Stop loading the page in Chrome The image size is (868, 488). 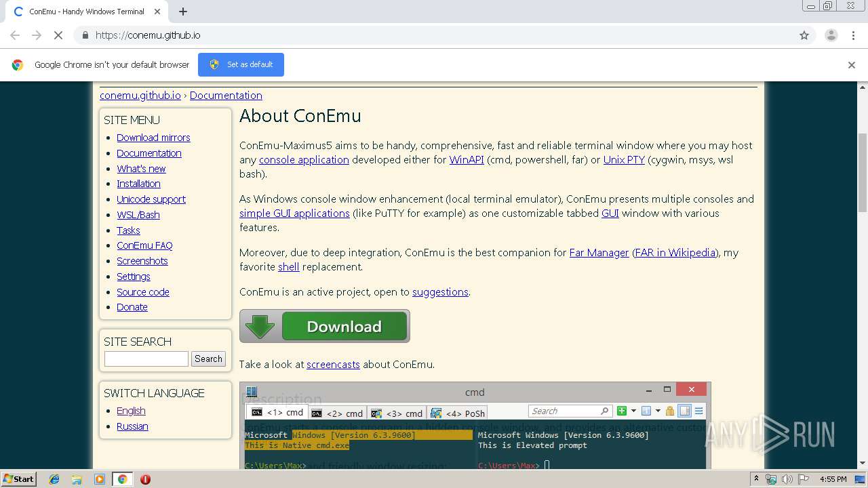click(58, 35)
